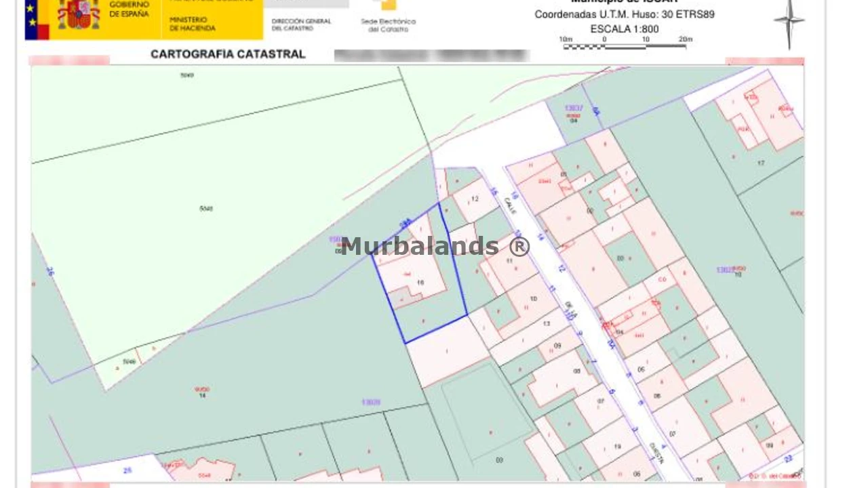The height and width of the screenshot is (488, 868).
Task: Select the Ministerio de Hacienda label
Action: coord(193,24)
